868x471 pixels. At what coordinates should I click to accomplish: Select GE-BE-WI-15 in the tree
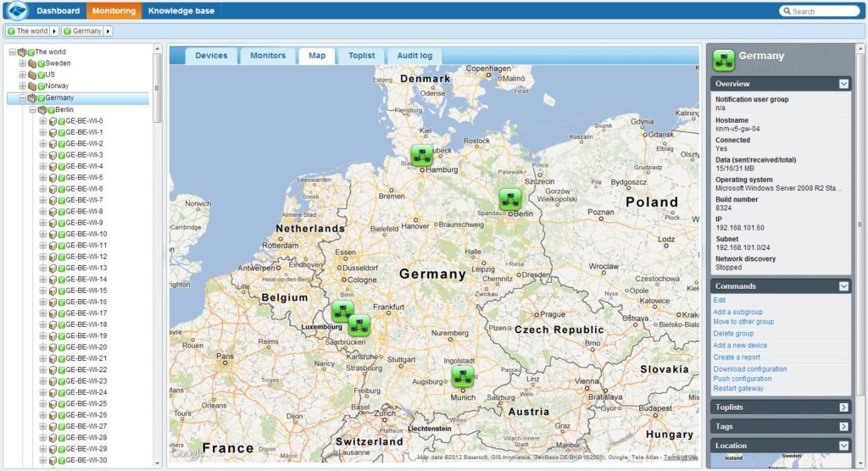[x=86, y=291]
